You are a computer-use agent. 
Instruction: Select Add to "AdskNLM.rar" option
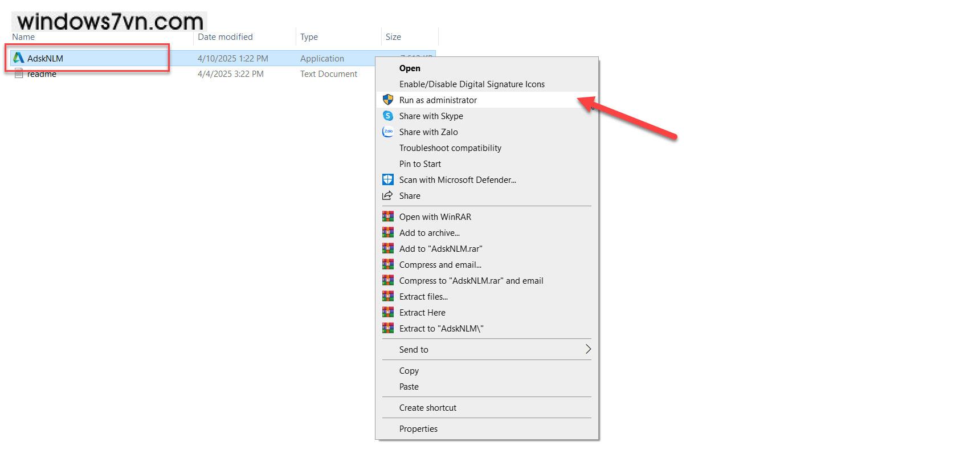point(440,249)
